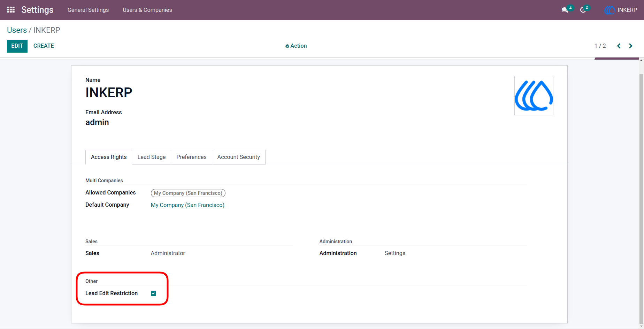This screenshot has width=644, height=329.
Task: Switch to the Lead Stage tab
Action: (x=152, y=157)
